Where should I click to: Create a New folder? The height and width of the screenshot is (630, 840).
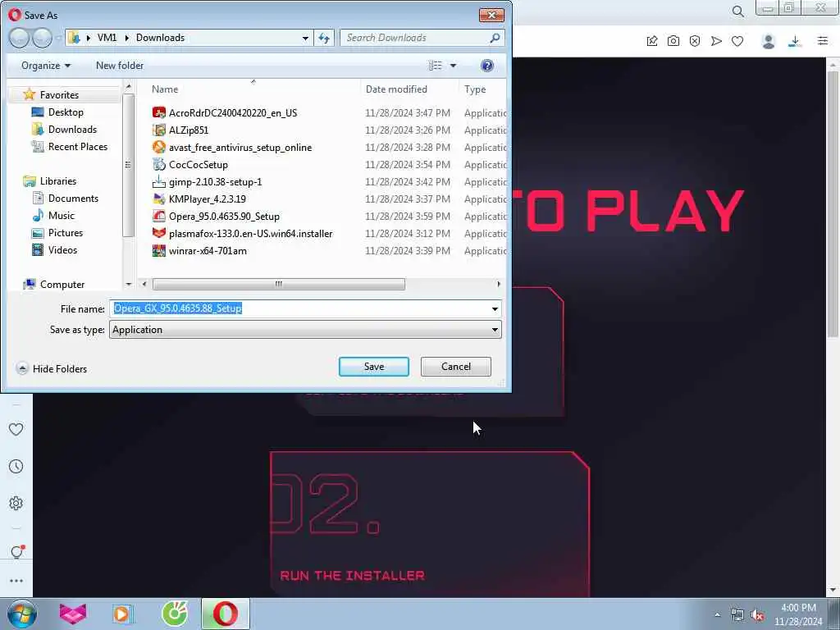coord(120,66)
